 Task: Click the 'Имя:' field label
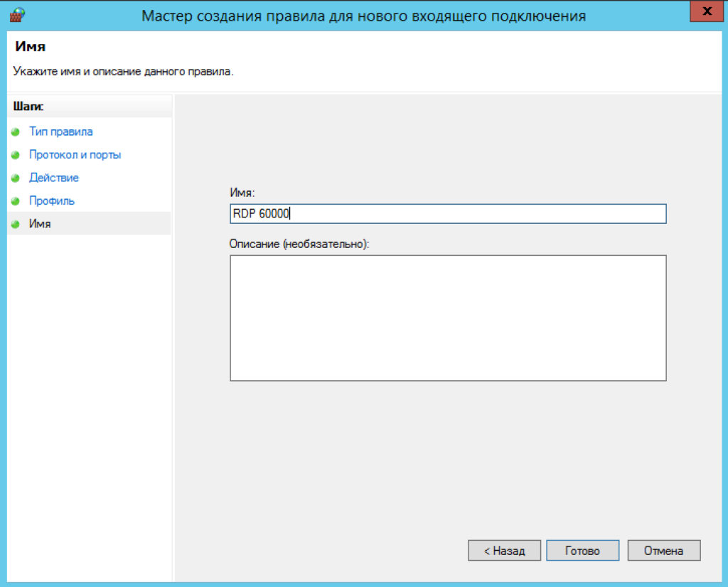pos(242,193)
